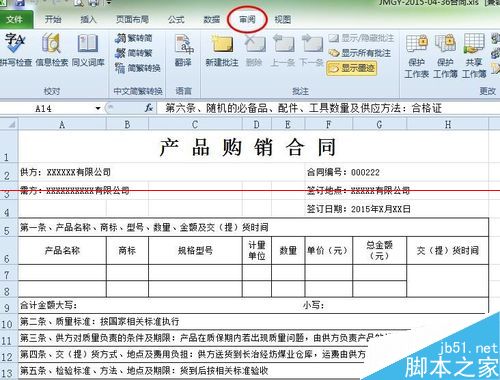The width and height of the screenshot is (500, 380).
Task: Toggle 显示所有批注 show all comments
Action: pyautogui.click(x=360, y=53)
